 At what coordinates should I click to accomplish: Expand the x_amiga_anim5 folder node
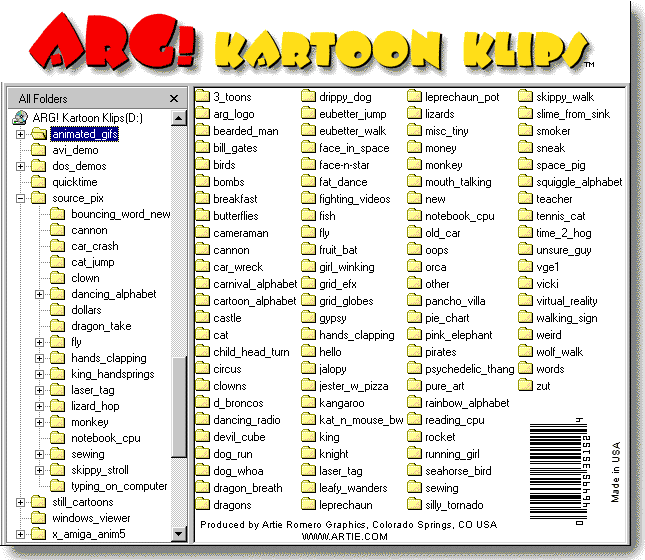click(20, 534)
